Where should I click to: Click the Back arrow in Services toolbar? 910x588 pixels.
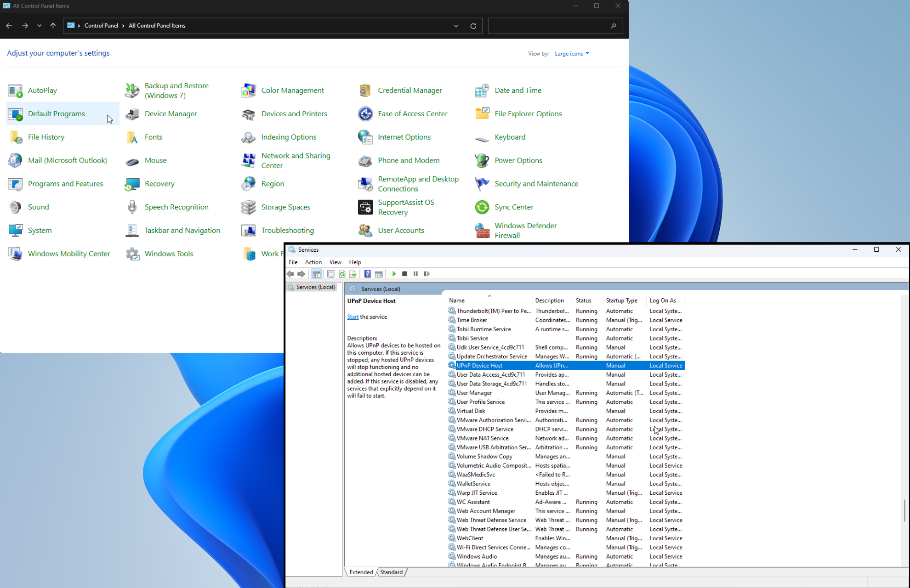coord(290,274)
